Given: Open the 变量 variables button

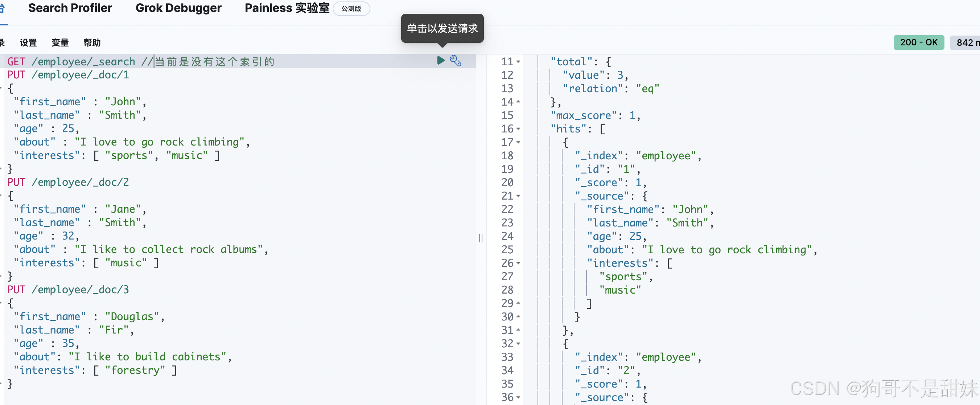Looking at the screenshot, I should pos(60,42).
